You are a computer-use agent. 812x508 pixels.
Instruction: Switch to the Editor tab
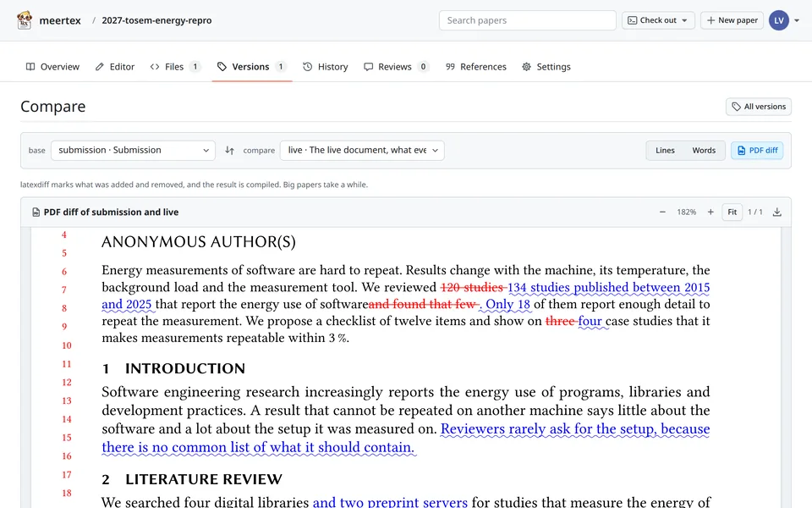click(115, 66)
